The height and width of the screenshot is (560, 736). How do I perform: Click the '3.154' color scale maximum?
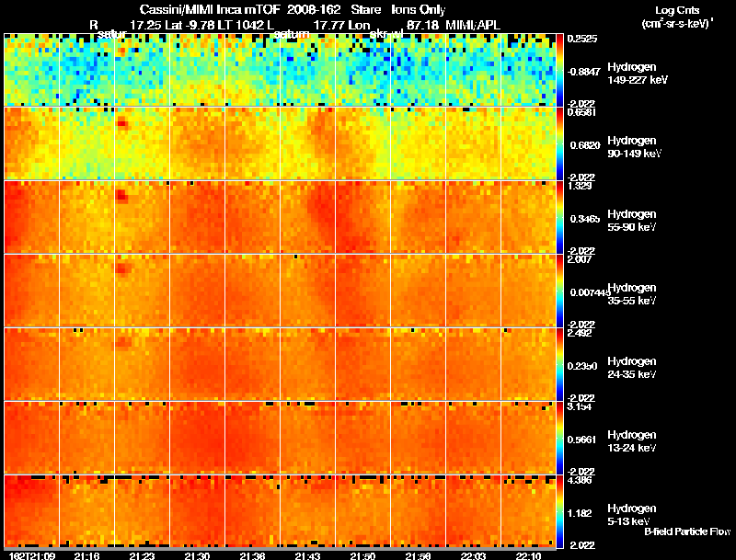tap(580, 406)
